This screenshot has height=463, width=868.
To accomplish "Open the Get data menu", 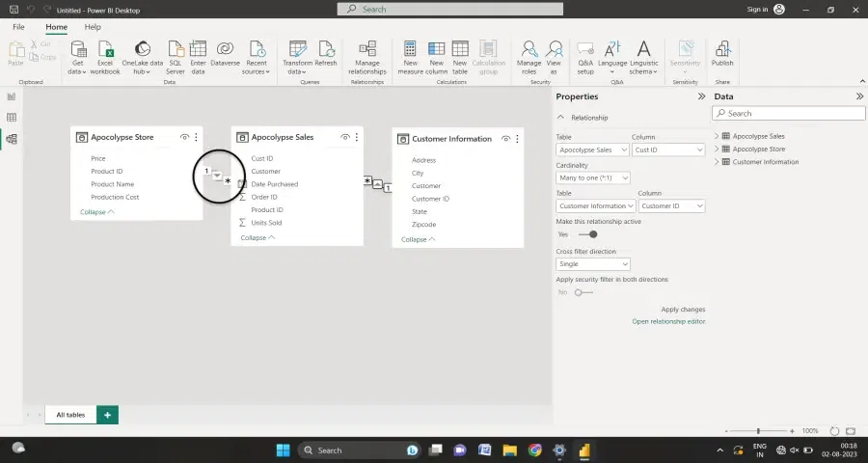I will (77, 57).
